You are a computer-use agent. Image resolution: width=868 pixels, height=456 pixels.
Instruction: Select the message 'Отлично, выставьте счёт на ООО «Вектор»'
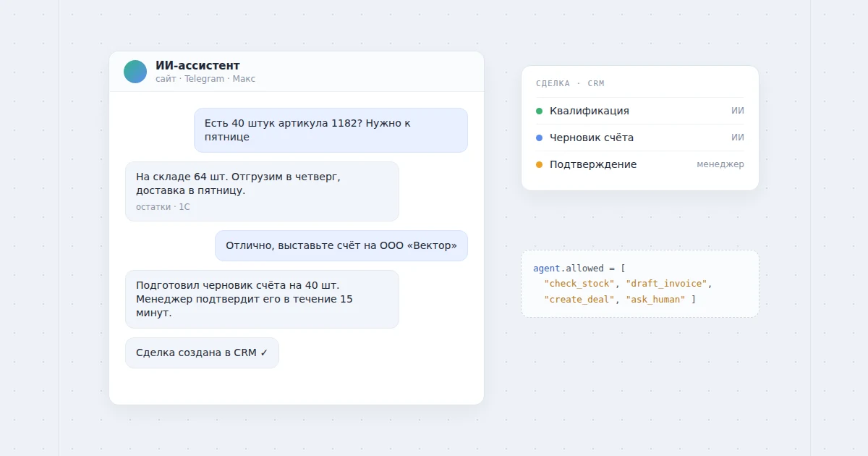point(341,246)
